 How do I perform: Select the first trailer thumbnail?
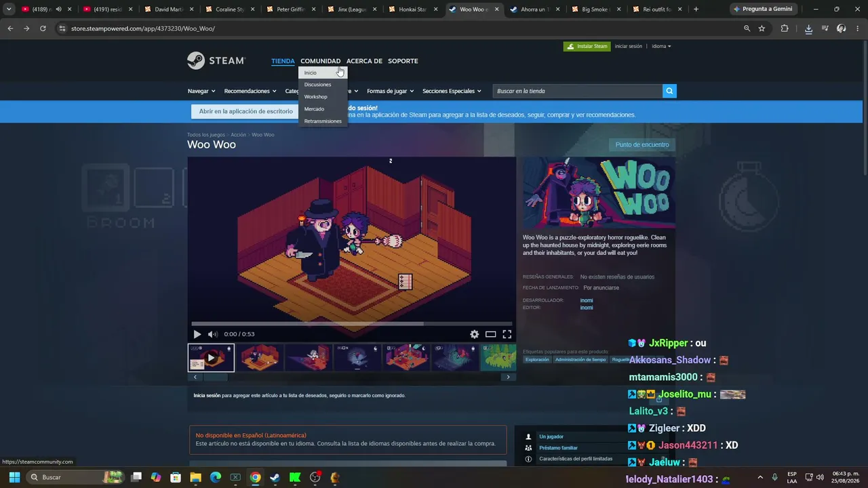click(x=211, y=358)
